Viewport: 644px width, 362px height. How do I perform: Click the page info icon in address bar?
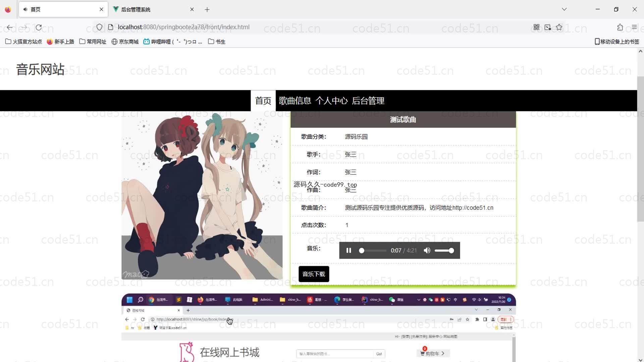coord(111,27)
